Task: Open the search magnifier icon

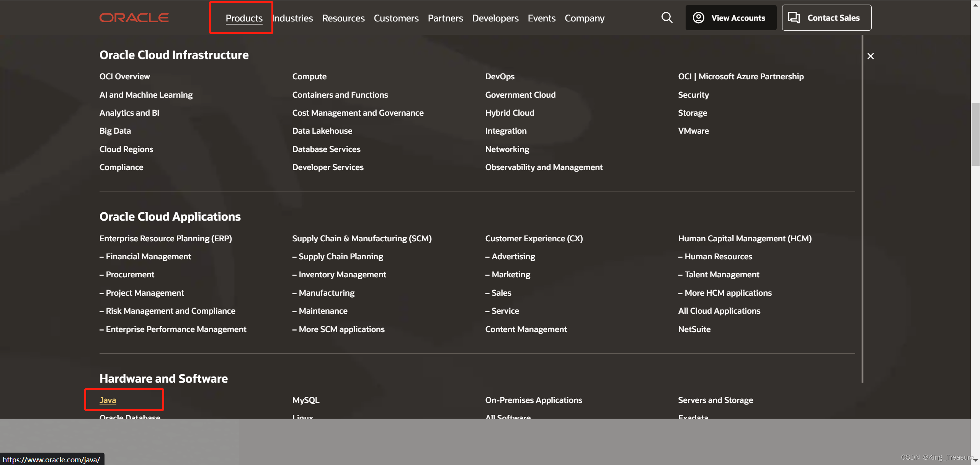Action: [667, 18]
